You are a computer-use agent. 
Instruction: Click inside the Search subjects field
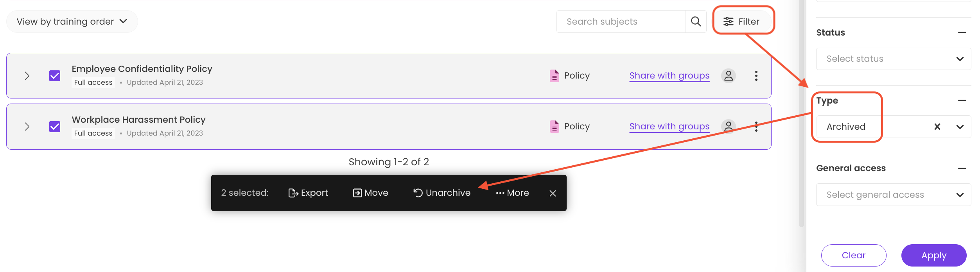pyautogui.click(x=621, y=21)
